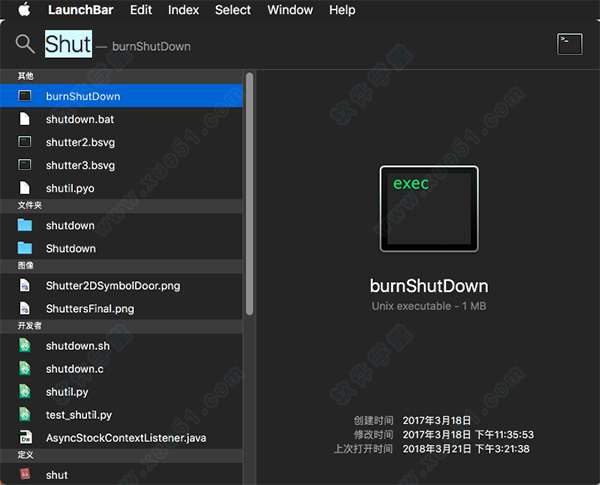Select the test_shutil.py result
Screen dimensions: 600x485
121,414
